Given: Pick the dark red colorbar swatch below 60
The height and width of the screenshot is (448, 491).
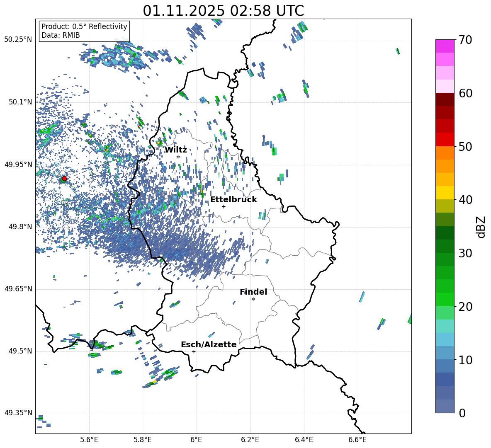Looking at the screenshot, I should [x=445, y=99].
